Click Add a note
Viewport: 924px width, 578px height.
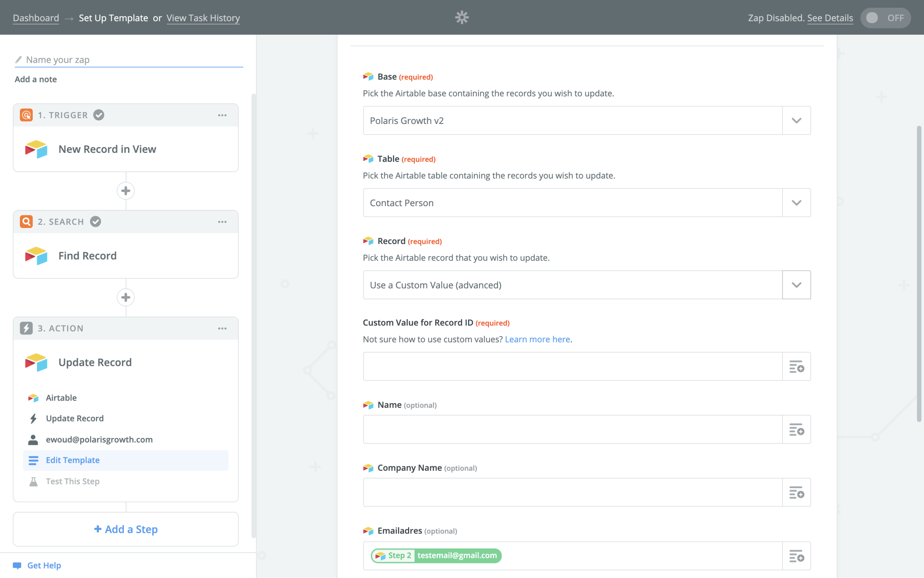point(35,79)
